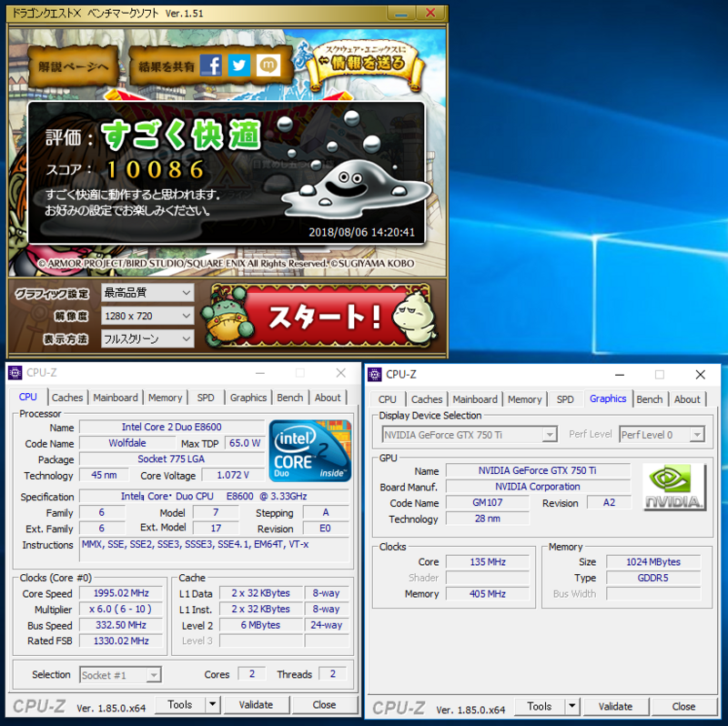The width and height of the screenshot is (728, 726).
Task: Click the Core Speed value 1995.02 MHz
Action: point(121,593)
